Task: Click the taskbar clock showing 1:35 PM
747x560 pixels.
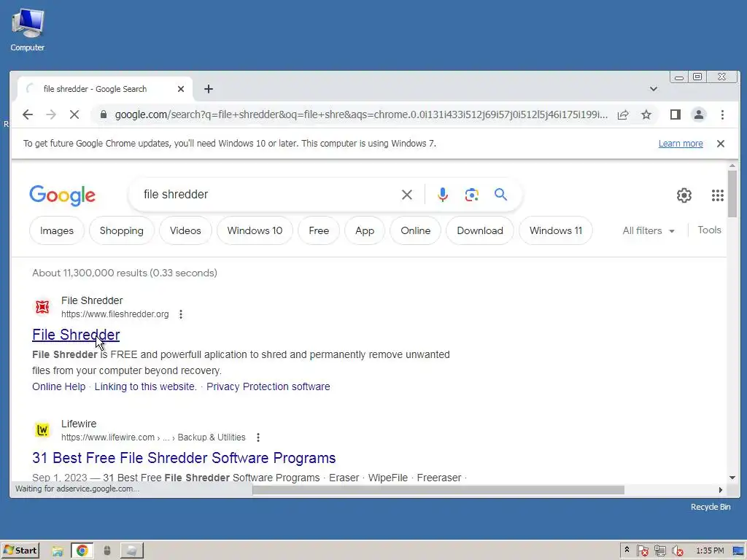Action: (710, 551)
